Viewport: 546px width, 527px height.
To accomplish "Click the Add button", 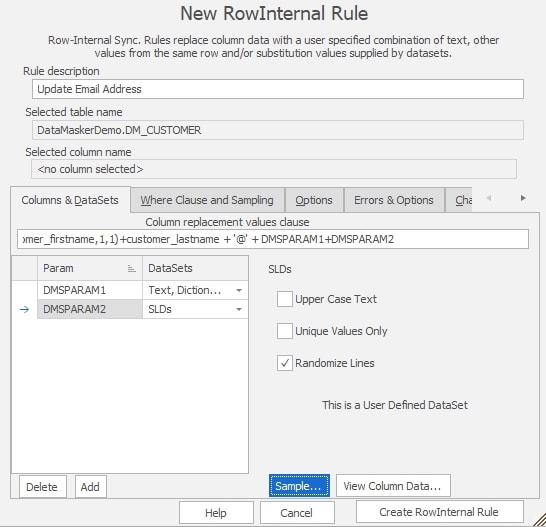I will [90, 487].
